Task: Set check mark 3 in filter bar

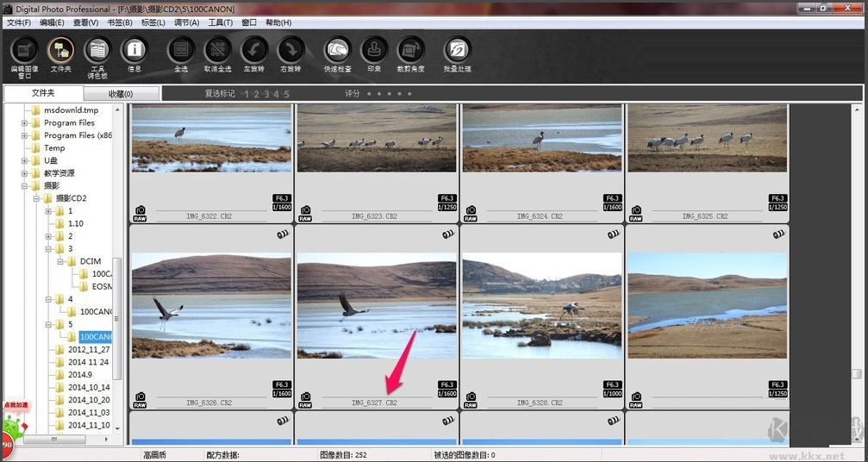Action: tap(267, 94)
